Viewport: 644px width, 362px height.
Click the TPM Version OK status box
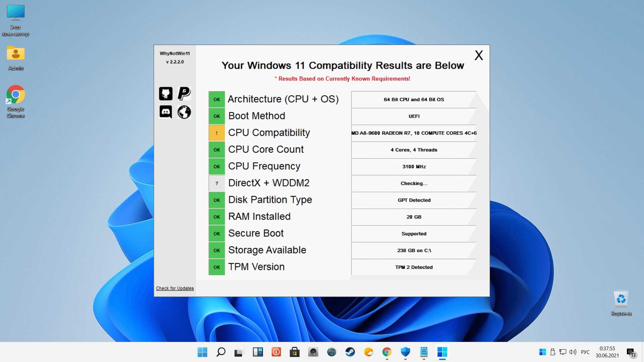(217, 267)
